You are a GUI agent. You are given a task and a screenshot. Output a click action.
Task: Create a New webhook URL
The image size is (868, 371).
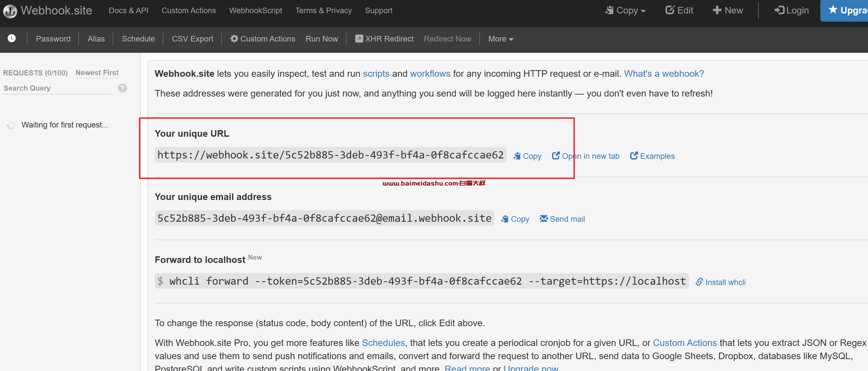(727, 11)
